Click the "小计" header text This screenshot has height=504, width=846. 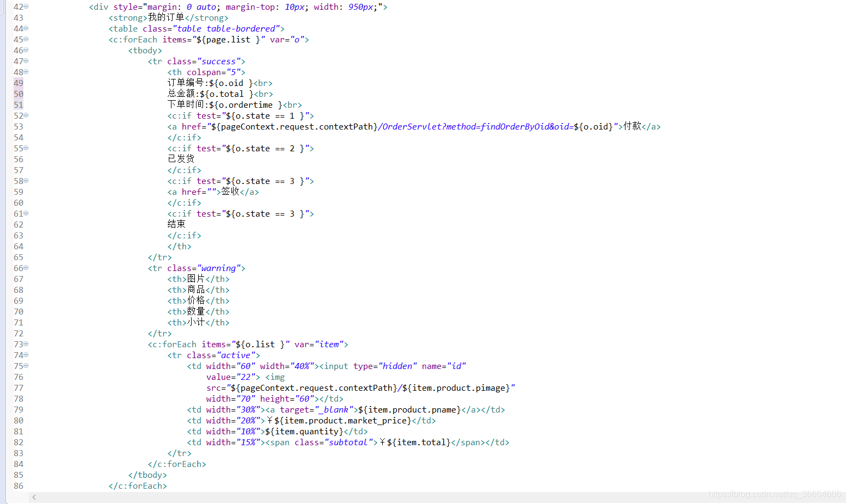point(196,322)
